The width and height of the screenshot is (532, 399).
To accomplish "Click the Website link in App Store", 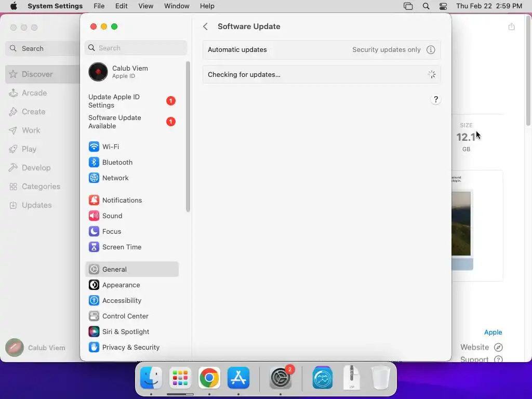I will [x=482, y=348].
